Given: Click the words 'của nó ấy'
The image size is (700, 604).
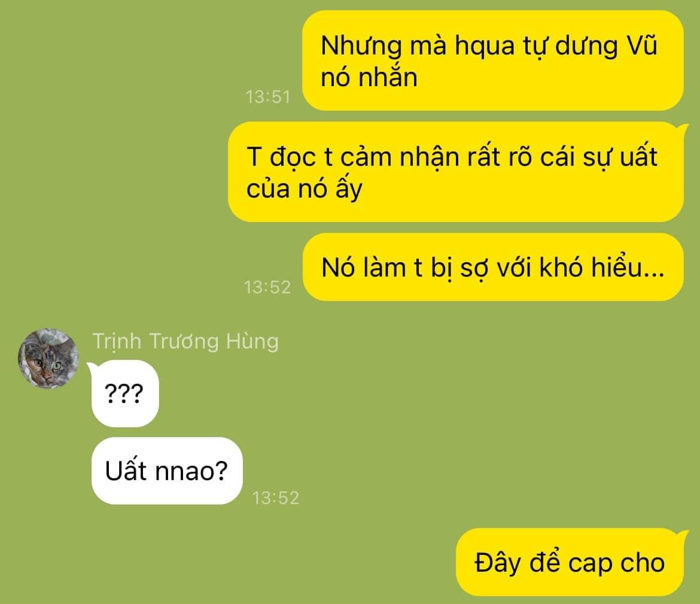Looking at the screenshot, I should [304, 189].
